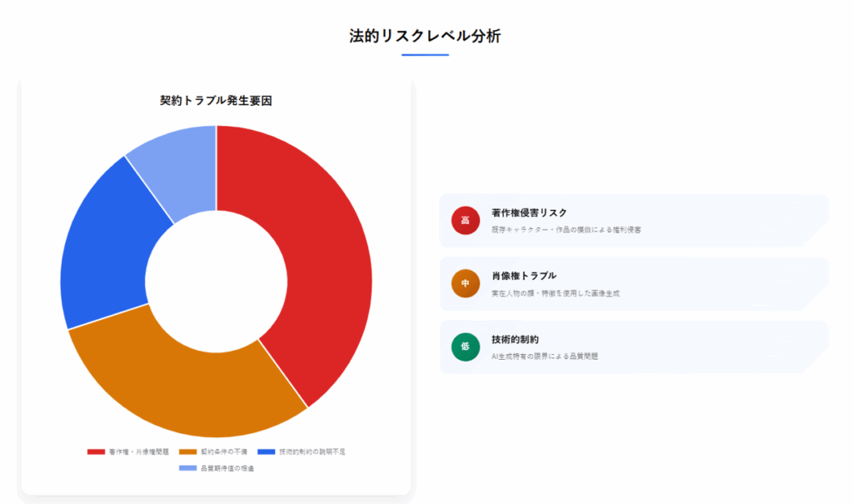The height and width of the screenshot is (504, 853).
Task: Toggle the red 著作権・肖像権問題 legend swatch
Action: (96, 452)
